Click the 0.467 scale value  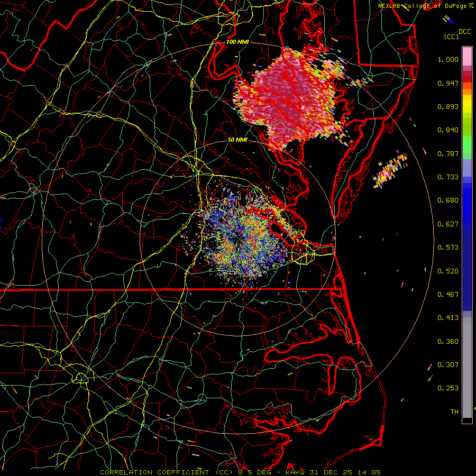click(x=448, y=295)
